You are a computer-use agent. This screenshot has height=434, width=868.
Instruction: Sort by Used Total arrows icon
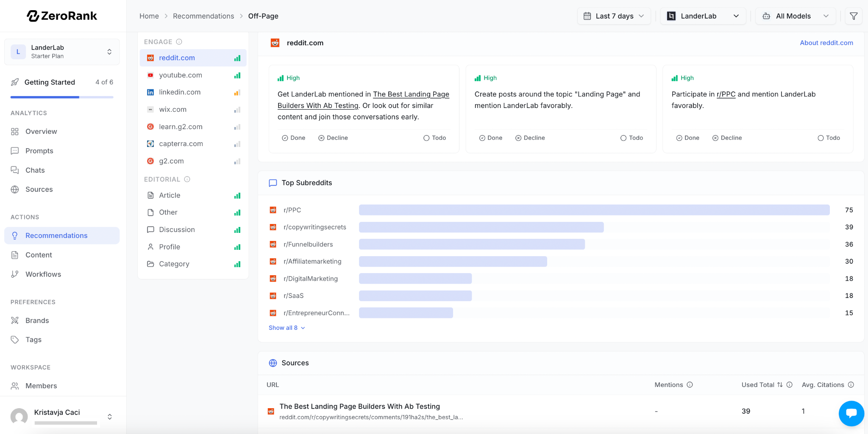pos(780,385)
